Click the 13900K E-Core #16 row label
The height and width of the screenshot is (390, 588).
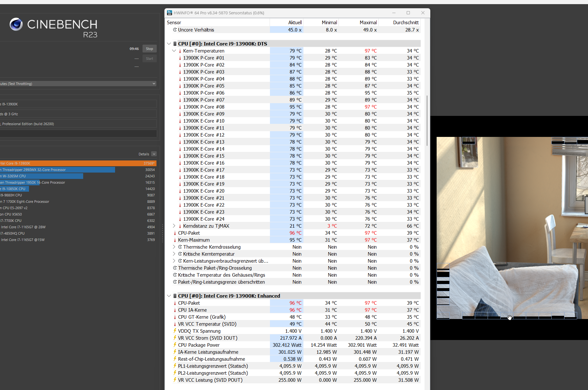tap(204, 163)
